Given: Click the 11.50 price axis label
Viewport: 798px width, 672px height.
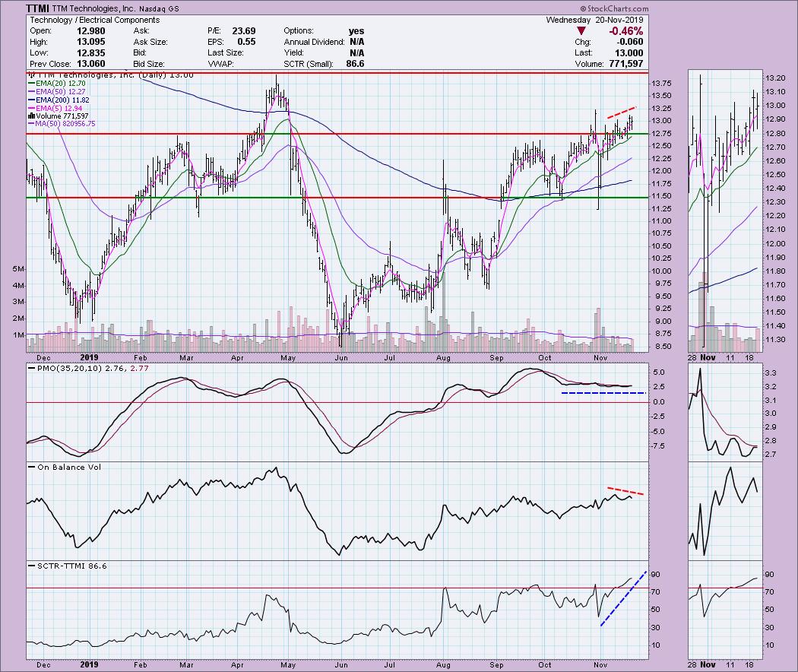Looking at the screenshot, I should (x=662, y=196).
